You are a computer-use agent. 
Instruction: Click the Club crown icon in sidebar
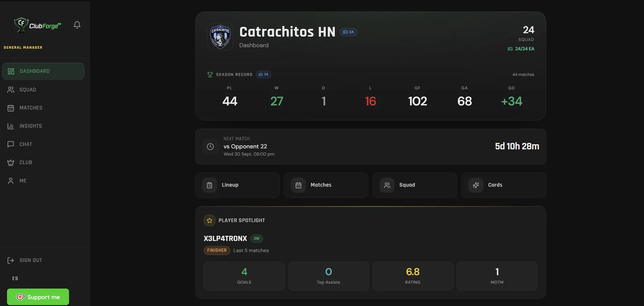pyautogui.click(x=11, y=163)
